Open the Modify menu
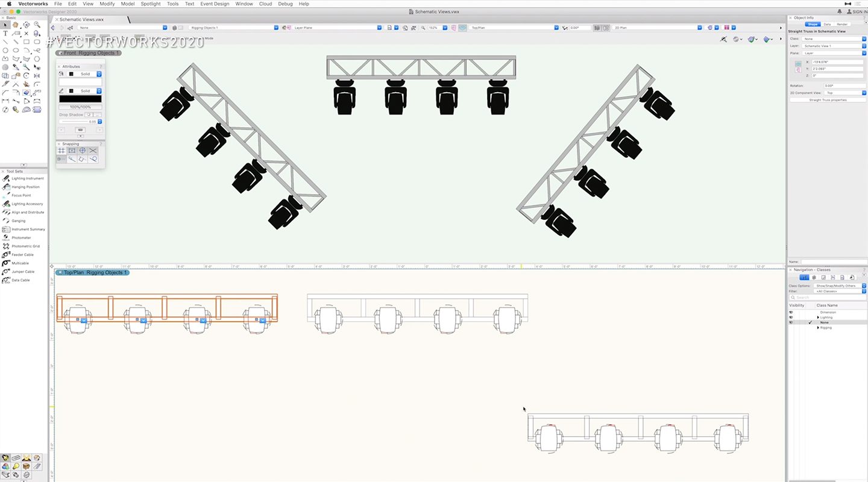 click(107, 4)
